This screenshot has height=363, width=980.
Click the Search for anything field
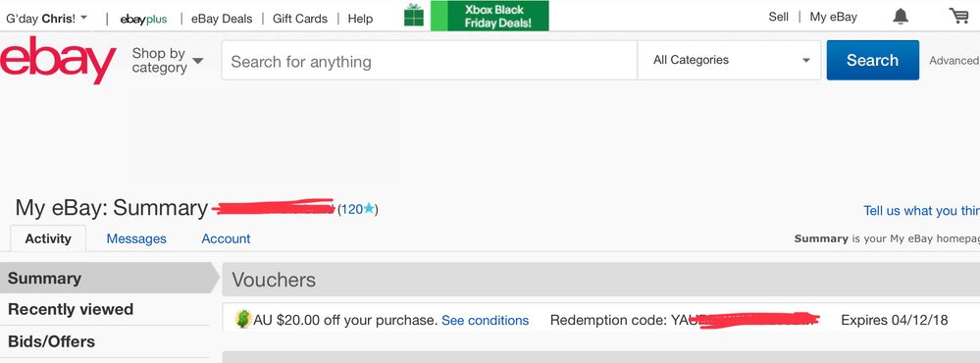point(430,61)
